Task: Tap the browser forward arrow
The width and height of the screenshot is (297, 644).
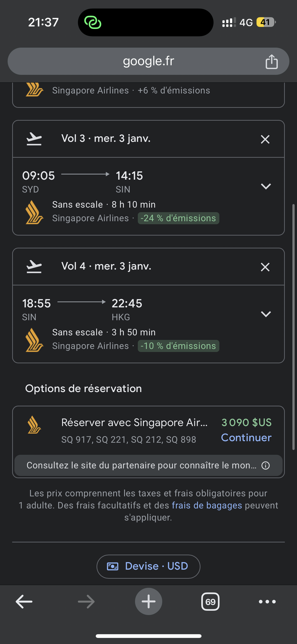Action: click(86, 601)
